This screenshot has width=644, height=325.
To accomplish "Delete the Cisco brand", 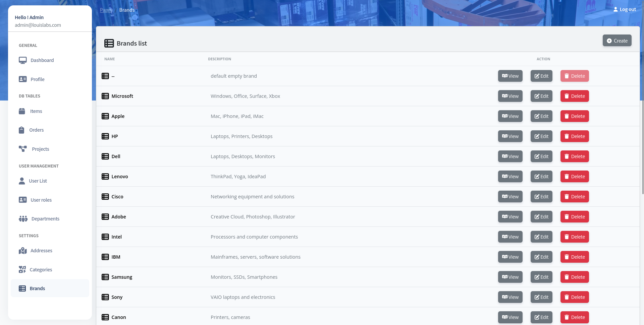I will (x=575, y=197).
